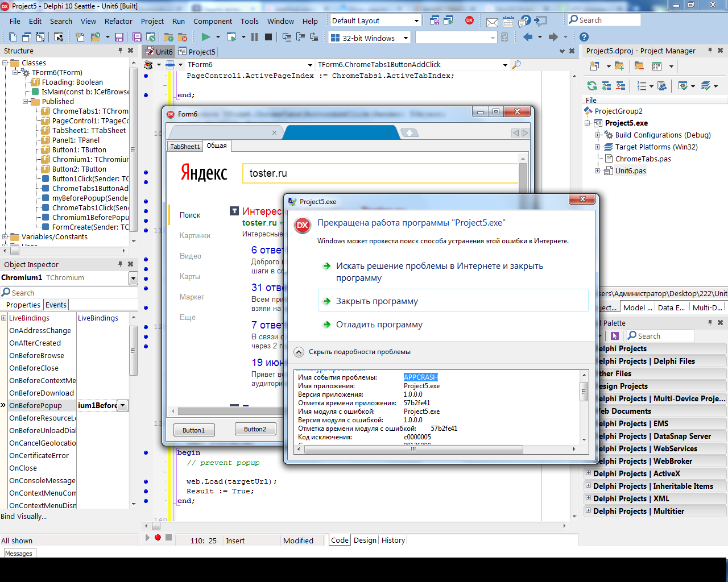Open the Tools menu
Screen dimensions: 728x582
point(249,21)
